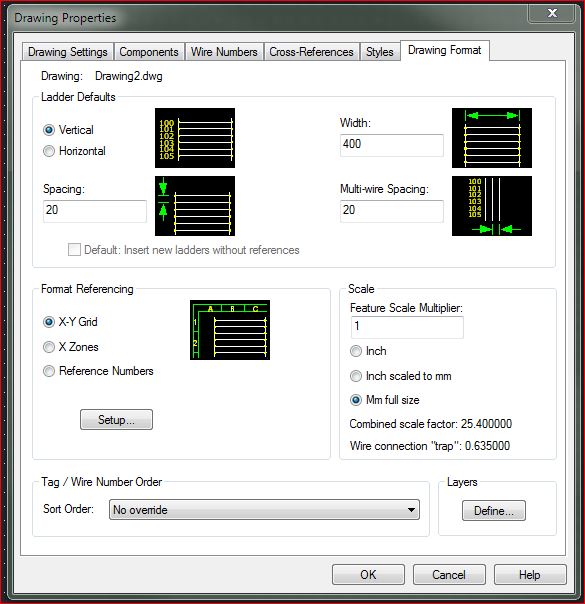The height and width of the screenshot is (604, 585).
Task: Click the Multi-wire Spacing preview image
Action: (492, 206)
